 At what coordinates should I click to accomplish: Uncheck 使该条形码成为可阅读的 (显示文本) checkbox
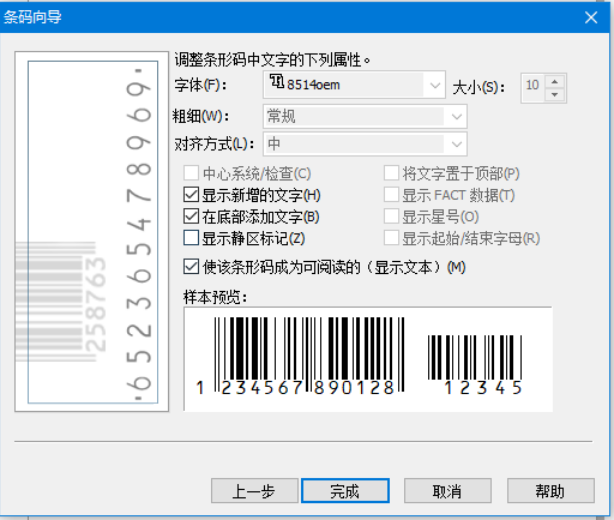[191, 267]
